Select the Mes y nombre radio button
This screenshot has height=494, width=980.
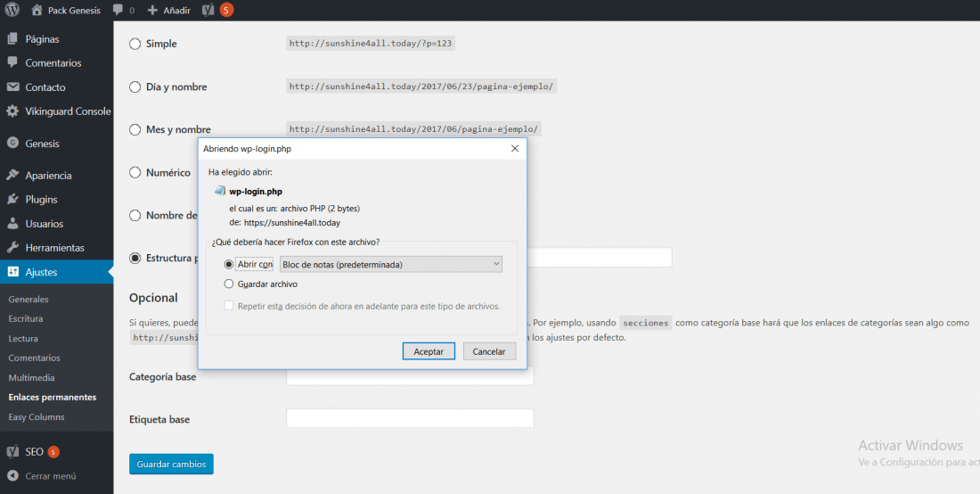[135, 129]
